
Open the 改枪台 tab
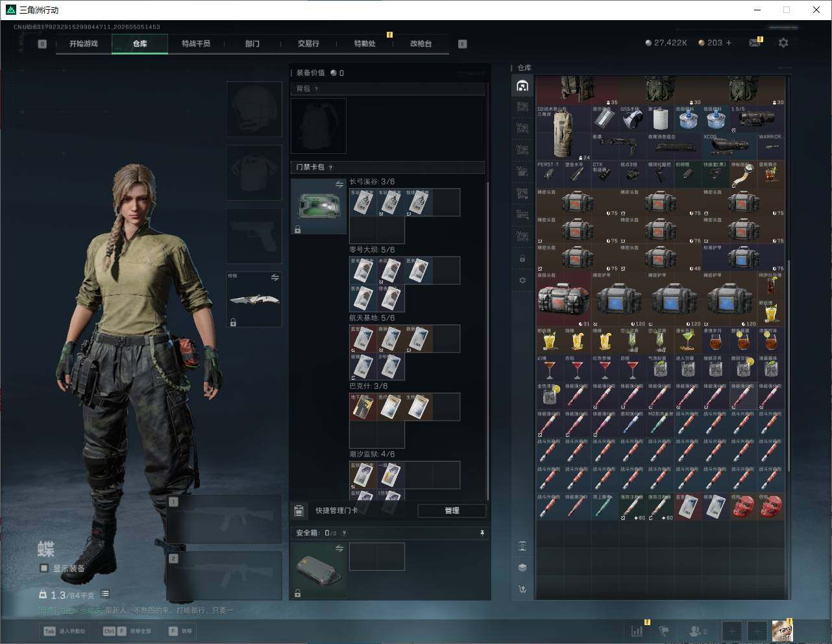[x=421, y=43]
